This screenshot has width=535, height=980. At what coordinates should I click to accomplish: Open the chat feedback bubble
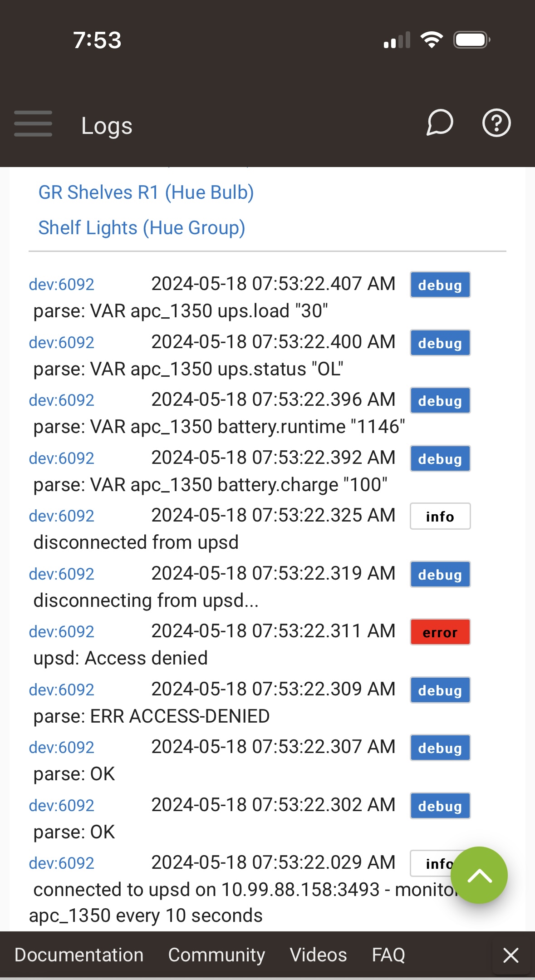[x=439, y=123]
